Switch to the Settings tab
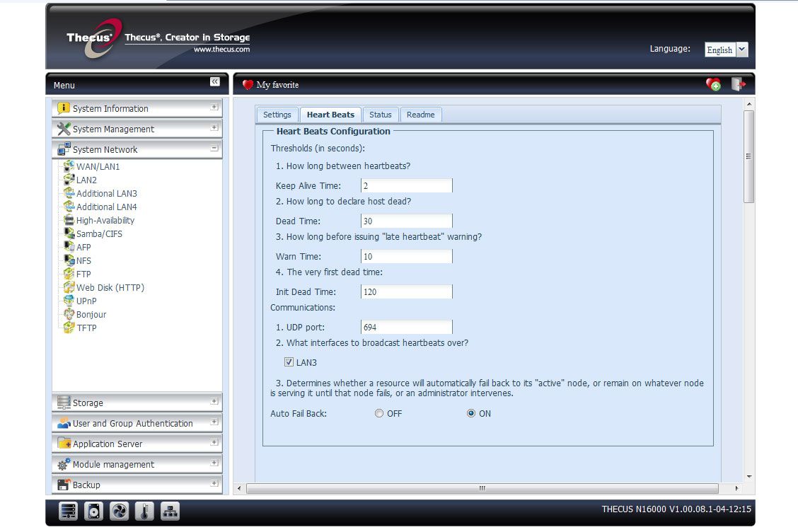The height and width of the screenshot is (532, 798). (277, 115)
